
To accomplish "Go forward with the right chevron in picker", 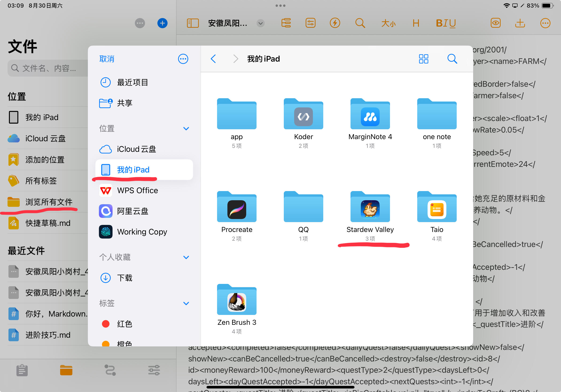I will tap(236, 59).
